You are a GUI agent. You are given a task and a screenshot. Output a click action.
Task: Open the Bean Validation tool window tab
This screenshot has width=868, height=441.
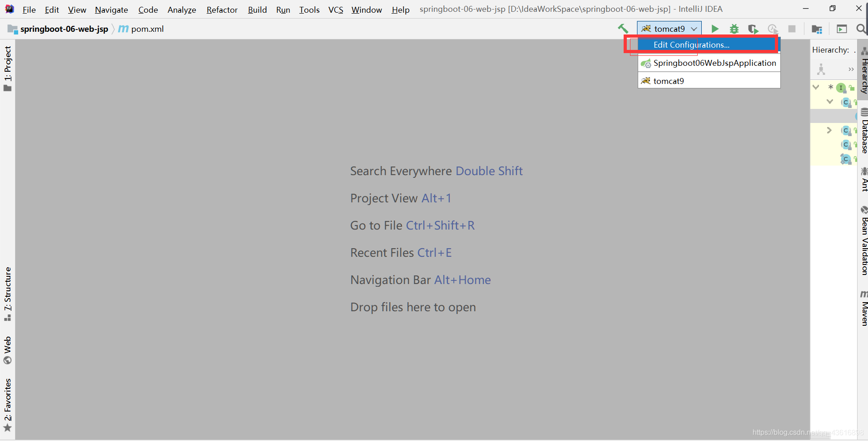point(863,240)
